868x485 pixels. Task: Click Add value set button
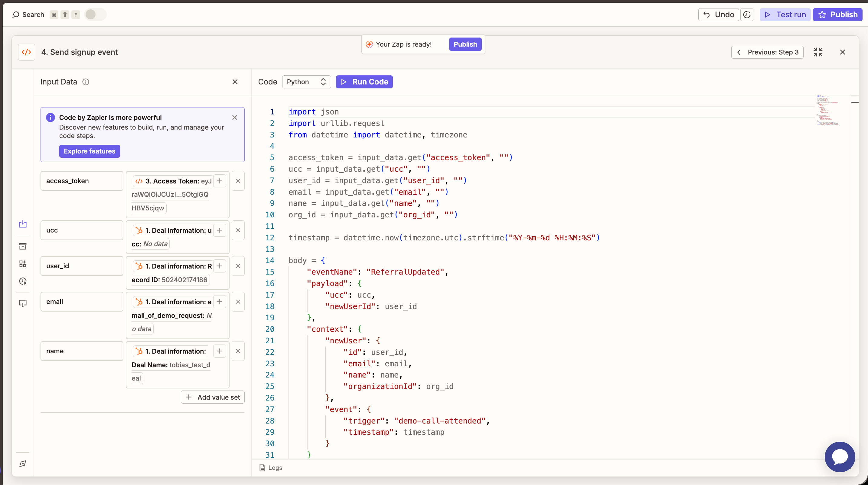tap(213, 397)
